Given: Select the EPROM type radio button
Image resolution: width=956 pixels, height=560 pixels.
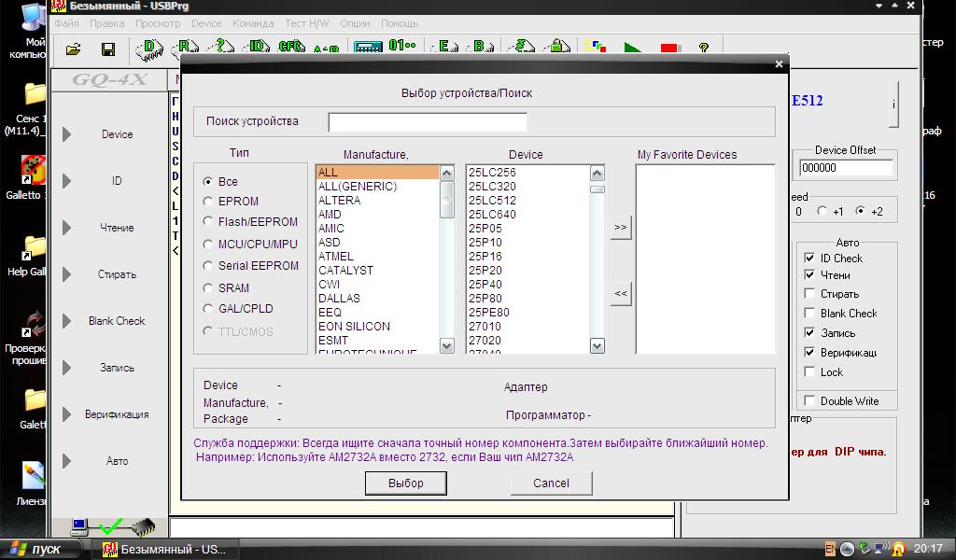Looking at the screenshot, I should [208, 201].
